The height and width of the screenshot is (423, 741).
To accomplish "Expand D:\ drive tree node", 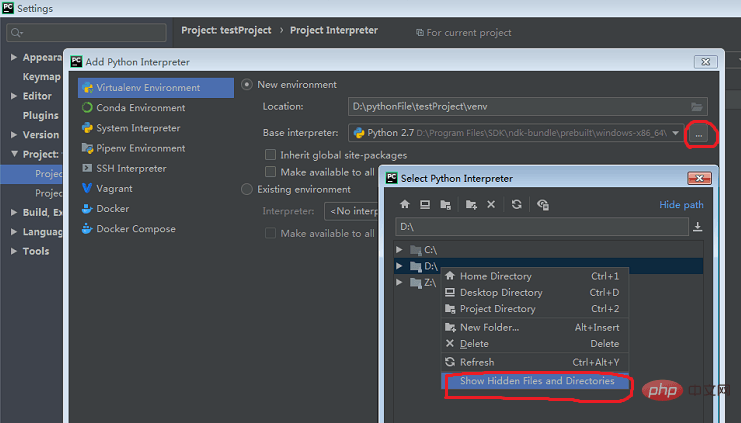I will click(x=399, y=266).
